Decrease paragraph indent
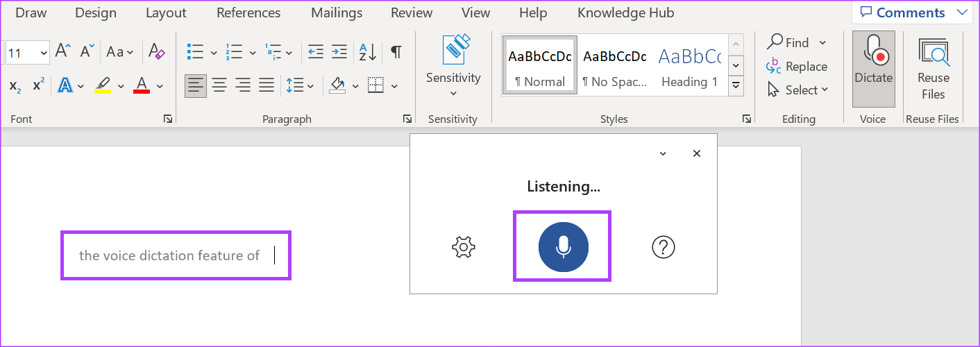Image resolution: width=980 pixels, height=347 pixels. 316,51
